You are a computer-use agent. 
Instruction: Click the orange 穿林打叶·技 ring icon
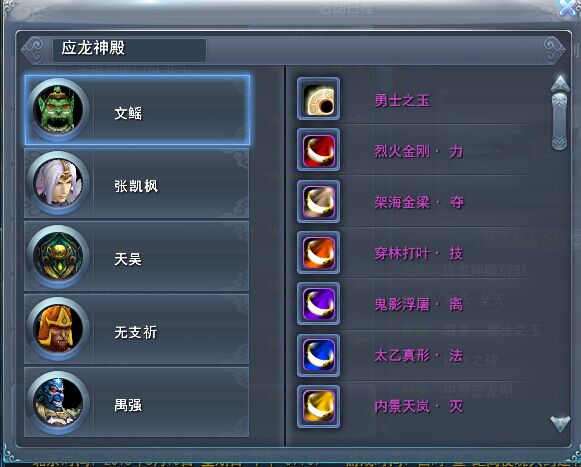[x=318, y=252]
